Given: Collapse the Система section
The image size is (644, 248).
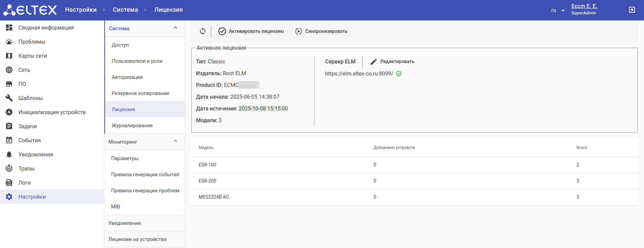Looking at the screenshot, I should tap(175, 28).
